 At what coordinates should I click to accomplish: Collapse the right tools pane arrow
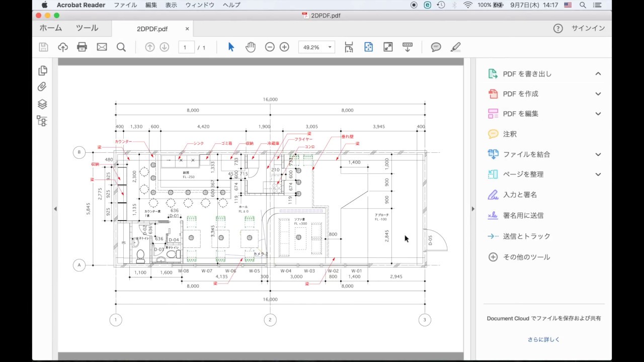(x=472, y=209)
